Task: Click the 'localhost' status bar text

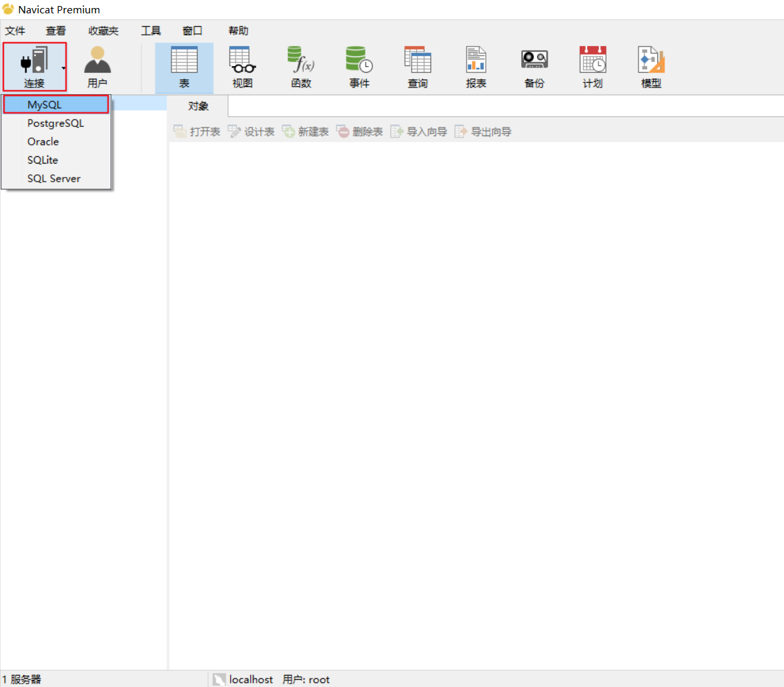Action: click(x=251, y=680)
